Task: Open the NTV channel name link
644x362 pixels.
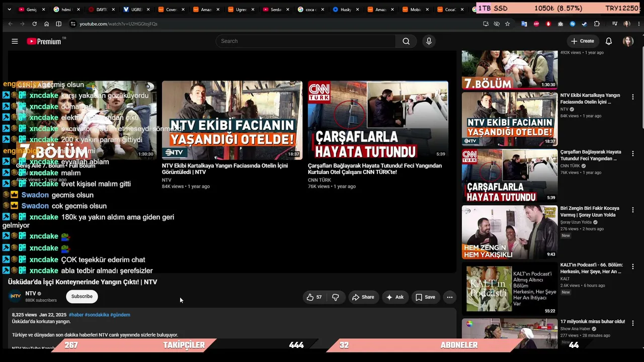Action: 31,294
